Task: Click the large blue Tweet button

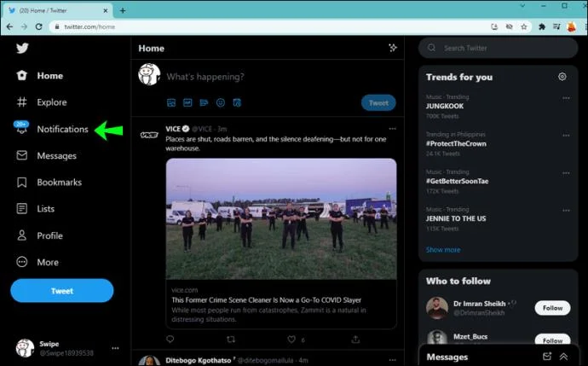Action: point(62,291)
